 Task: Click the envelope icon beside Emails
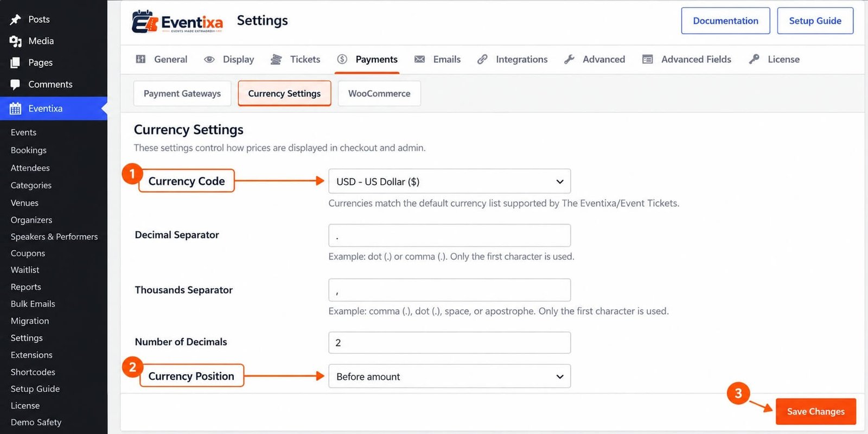419,59
